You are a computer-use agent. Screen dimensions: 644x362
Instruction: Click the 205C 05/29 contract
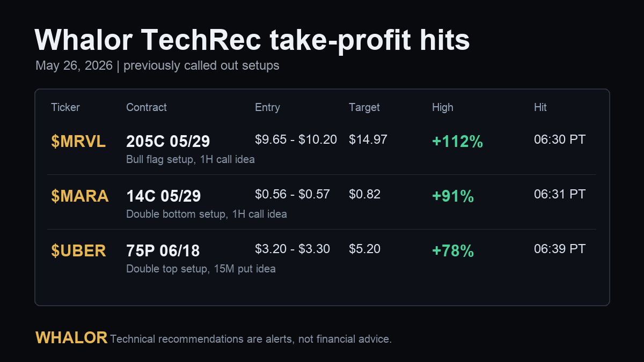click(x=168, y=142)
